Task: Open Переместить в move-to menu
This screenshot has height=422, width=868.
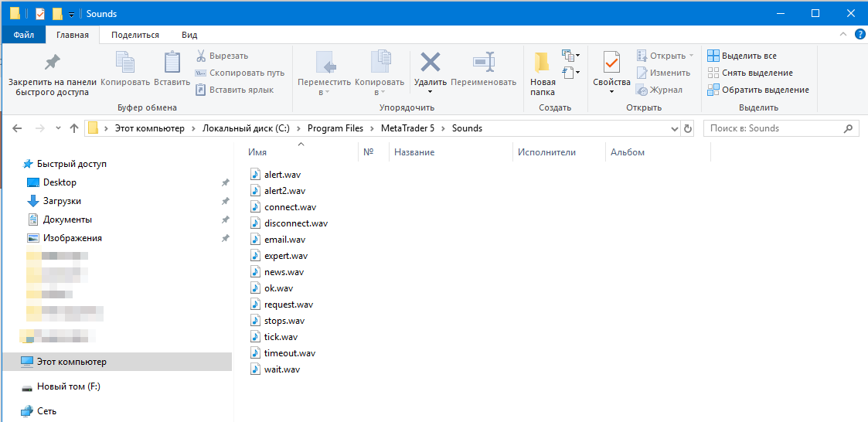Action: 325,74
